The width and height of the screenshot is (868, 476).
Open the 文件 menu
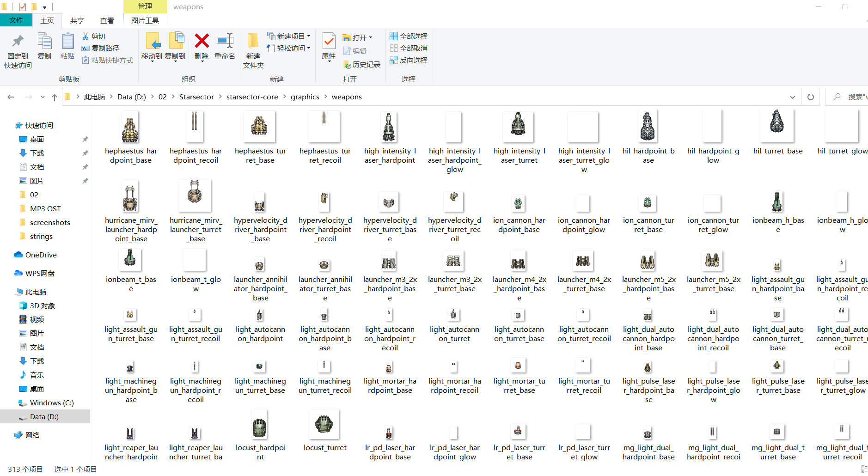click(17, 20)
